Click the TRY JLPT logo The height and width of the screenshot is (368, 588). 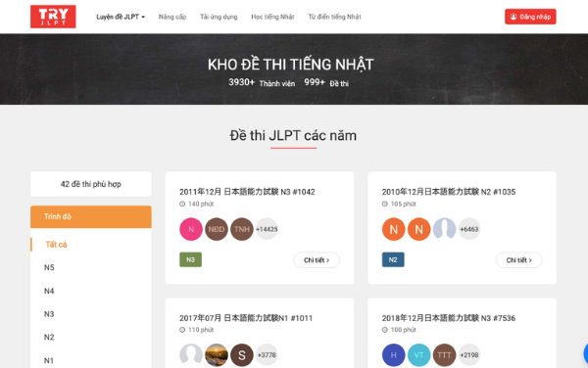click(53, 17)
